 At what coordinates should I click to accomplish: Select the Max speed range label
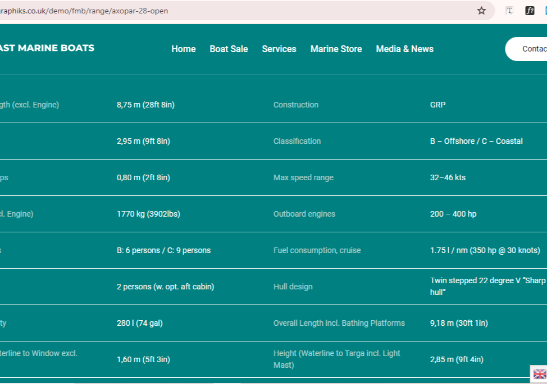[304, 178]
